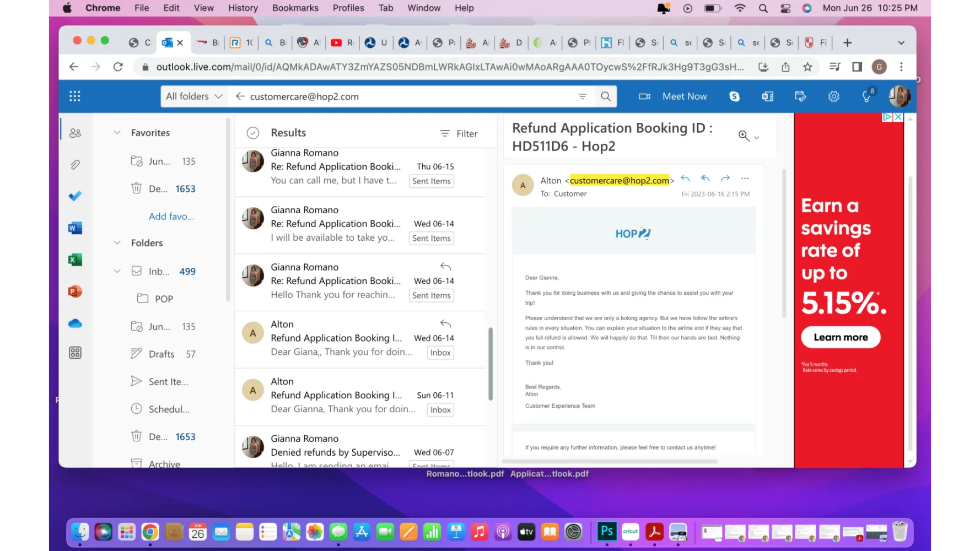980x551 pixels.
Task: Open Alton email dated Sun 06-11
Action: tap(360, 397)
